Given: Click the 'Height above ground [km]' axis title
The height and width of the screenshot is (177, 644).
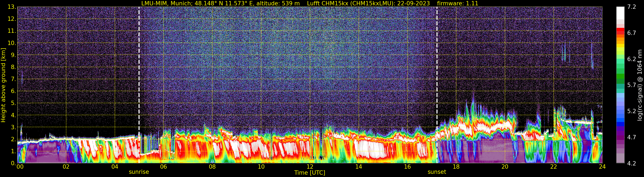Looking at the screenshot, I should click(x=3, y=85).
